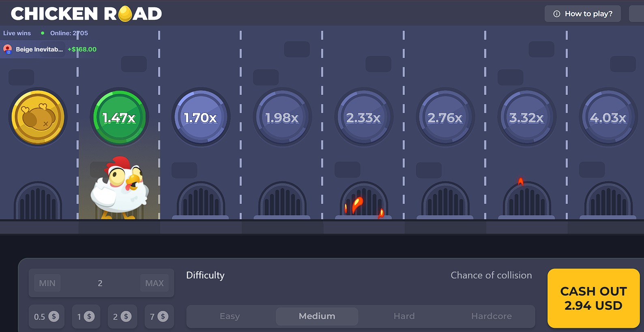Image resolution: width=644 pixels, height=332 pixels.
Task: Click the 3.32x multiplier coin
Action: pyautogui.click(x=526, y=117)
